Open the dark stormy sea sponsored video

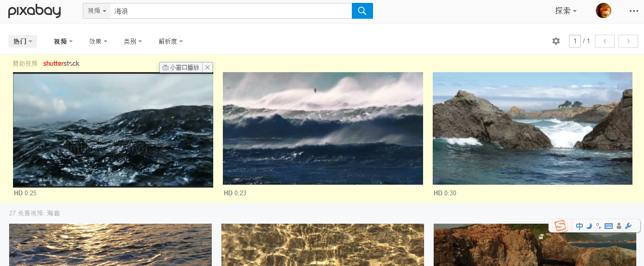pyautogui.click(x=113, y=129)
